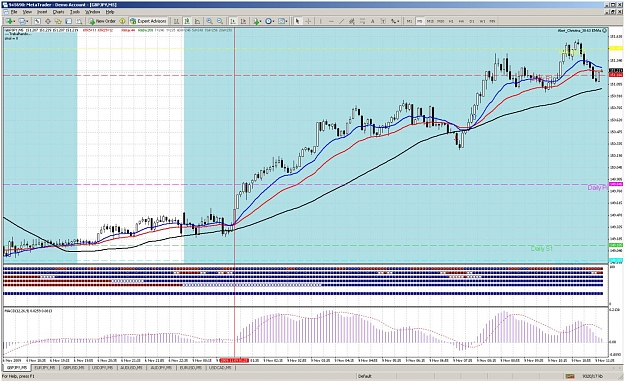Screen dimensions: 625x381
Task: Switch to the AUDJPY,M5 chart tab
Action: (x=161, y=367)
